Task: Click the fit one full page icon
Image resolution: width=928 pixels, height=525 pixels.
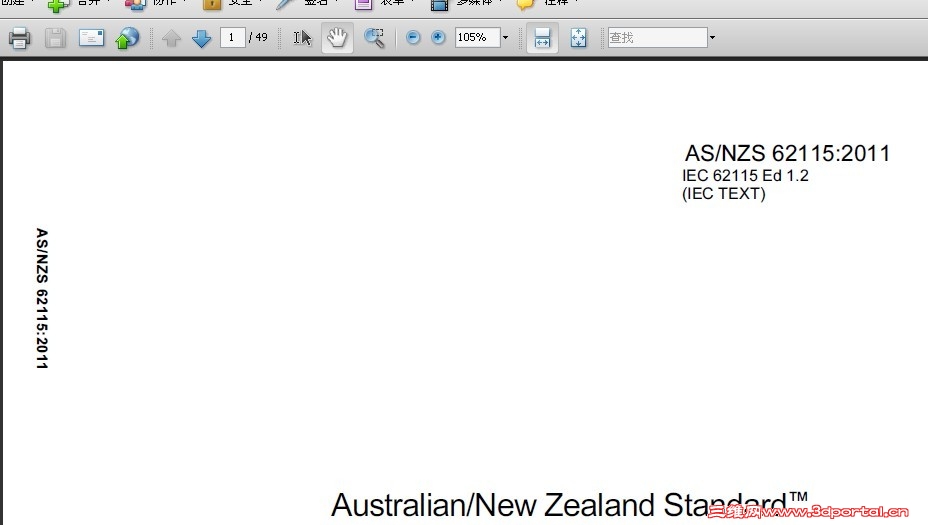Action: (x=578, y=38)
